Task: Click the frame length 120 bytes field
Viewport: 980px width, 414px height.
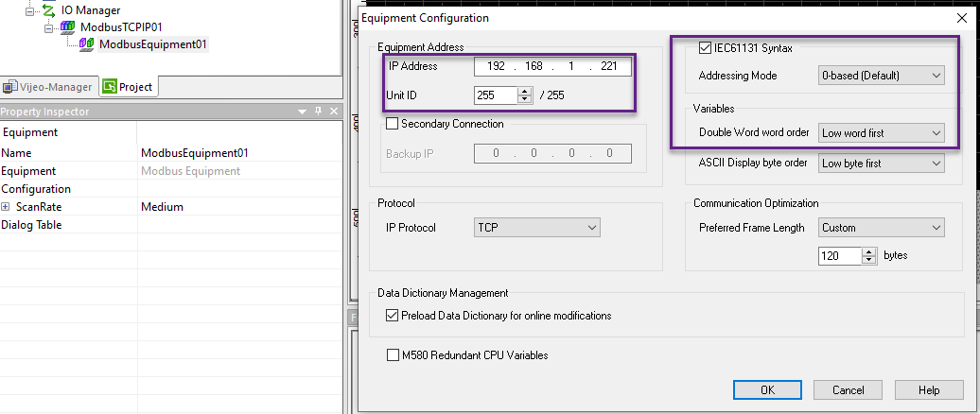Action: pyautogui.click(x=840, y=255)
